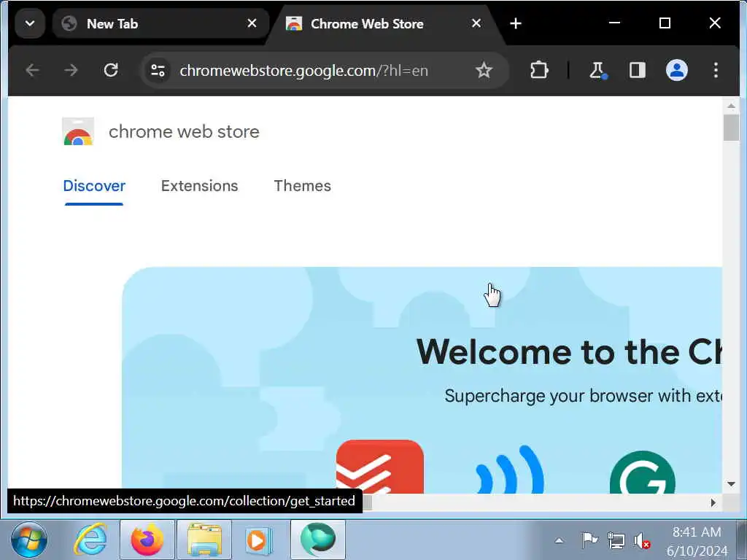The height and width of the screenshot is (560, 747).
Task: Open Action Center flag icon
Action: (589, 540)
